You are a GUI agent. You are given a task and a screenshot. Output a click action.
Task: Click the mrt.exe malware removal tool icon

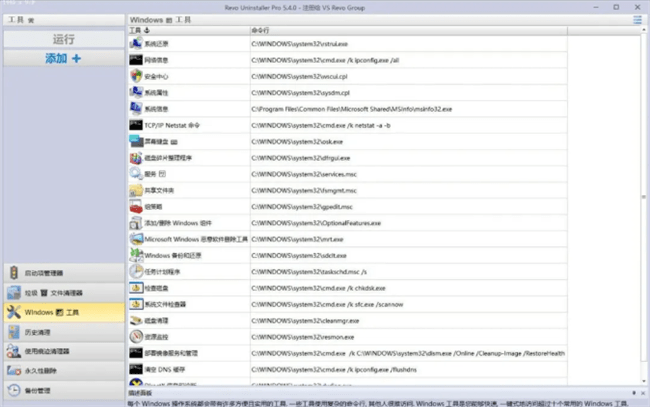136,239
